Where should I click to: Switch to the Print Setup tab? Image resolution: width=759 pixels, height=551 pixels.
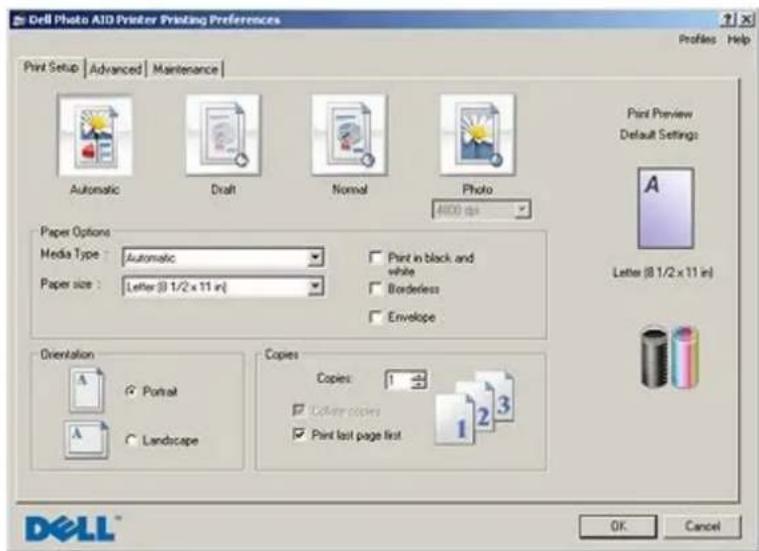coord(51,67)
